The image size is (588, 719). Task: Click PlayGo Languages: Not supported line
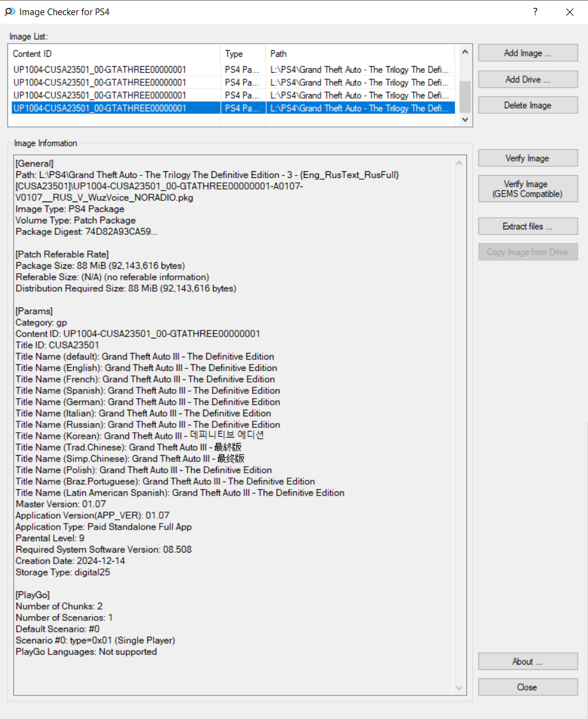[86, 652]
